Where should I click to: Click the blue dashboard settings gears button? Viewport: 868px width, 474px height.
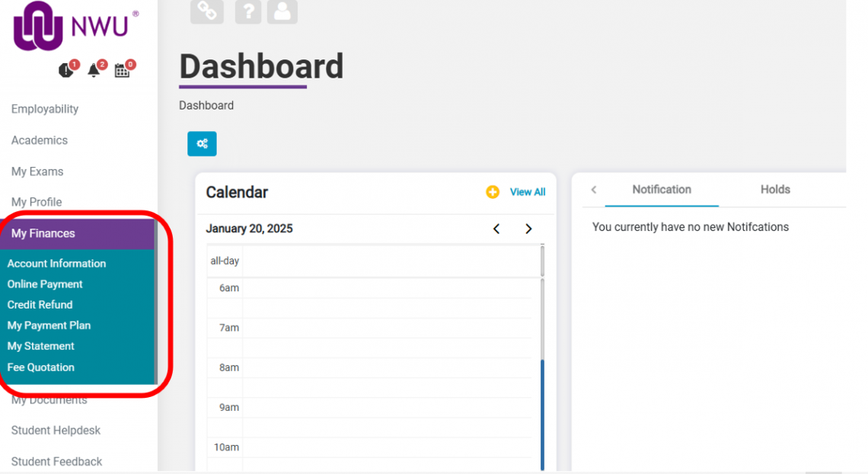pos(202,143)
